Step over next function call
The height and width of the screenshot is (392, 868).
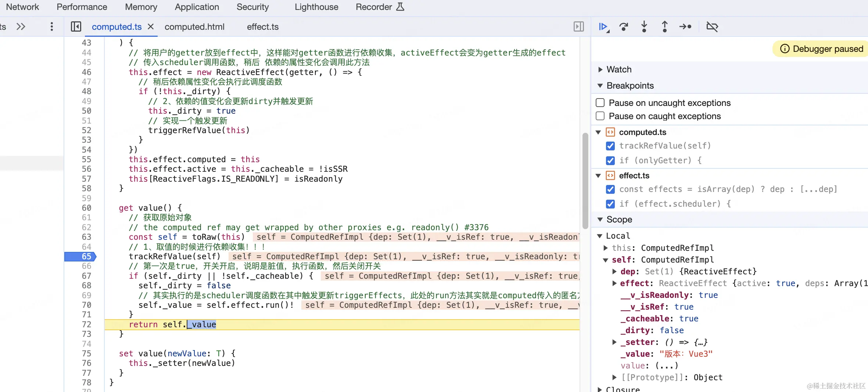[624, 27]
